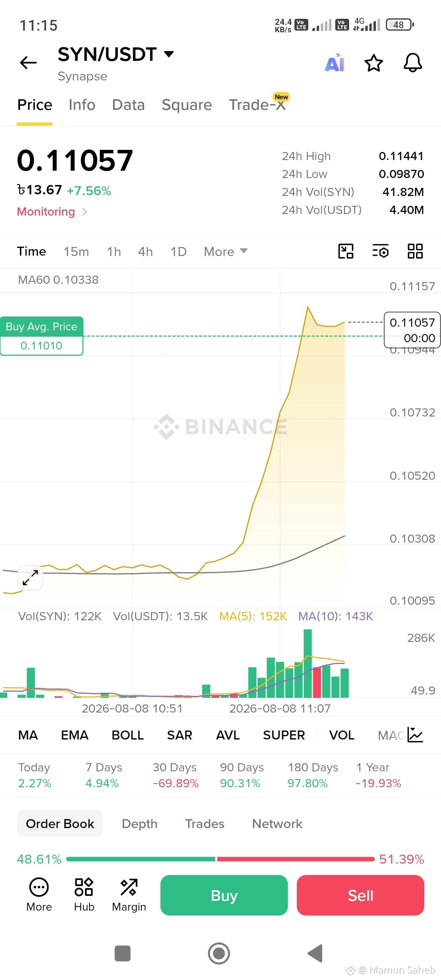Expand the More time intervals dropdown
The image size is (441, 980).
(226, 252)
